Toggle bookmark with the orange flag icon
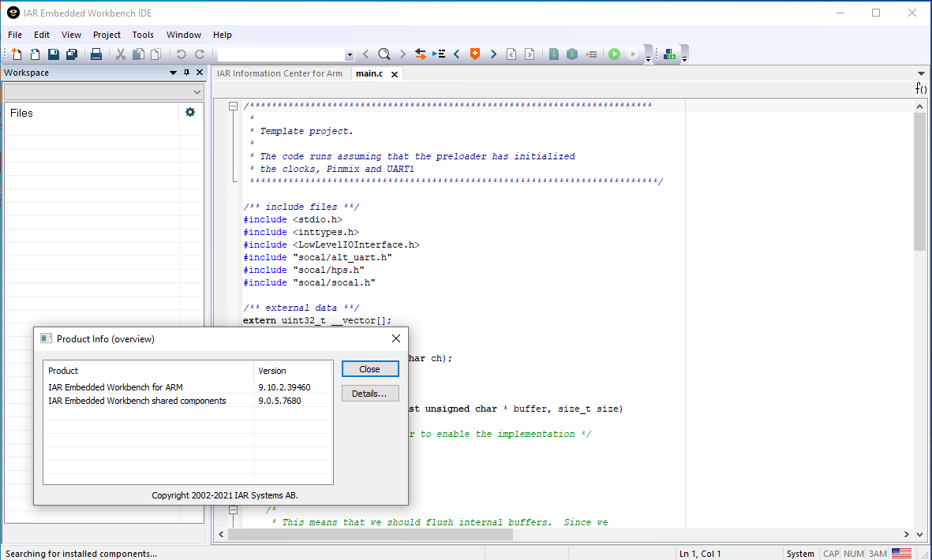This screenshot has height=560, width=932. 475,54
